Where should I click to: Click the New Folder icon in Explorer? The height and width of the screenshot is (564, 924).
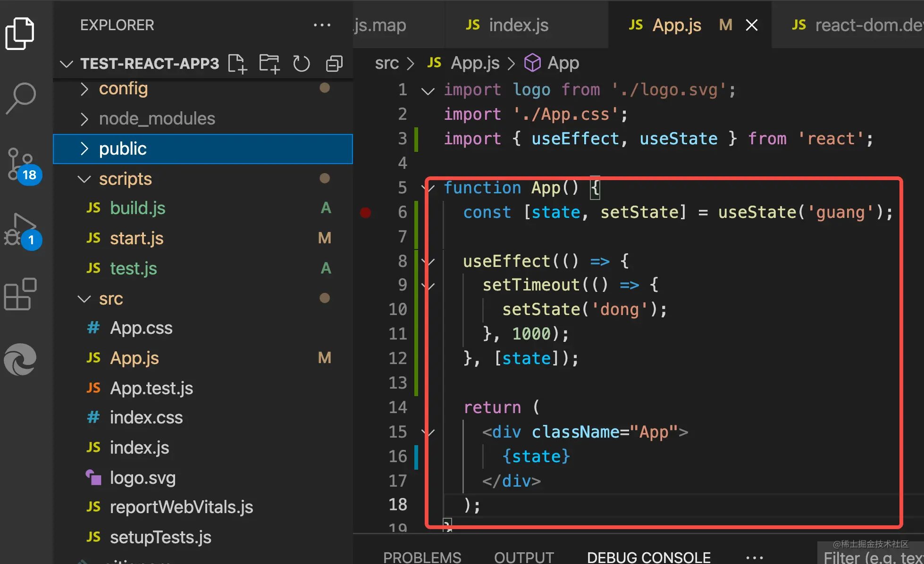pos(269,64)
